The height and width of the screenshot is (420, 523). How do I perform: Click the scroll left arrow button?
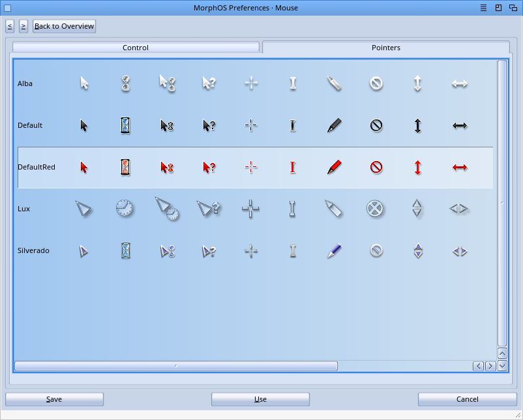point(478,366)
